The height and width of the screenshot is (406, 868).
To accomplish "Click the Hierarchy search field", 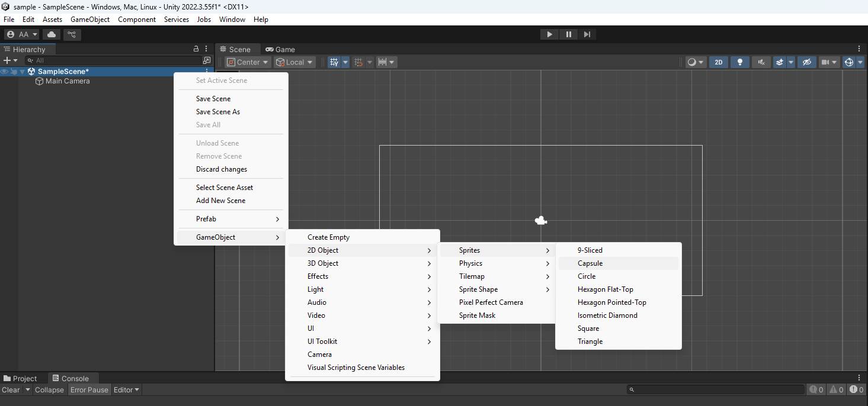I will tap(113, 60).
